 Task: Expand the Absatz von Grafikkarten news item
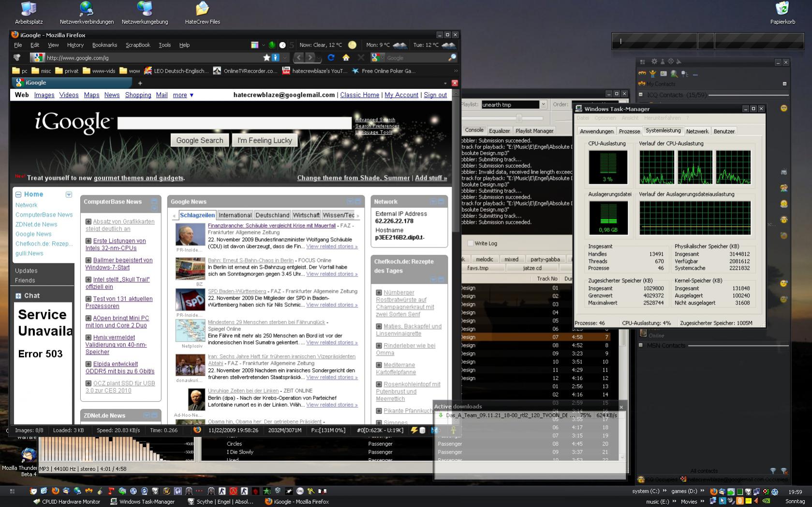pyautogui.click(x=89, y=222)
